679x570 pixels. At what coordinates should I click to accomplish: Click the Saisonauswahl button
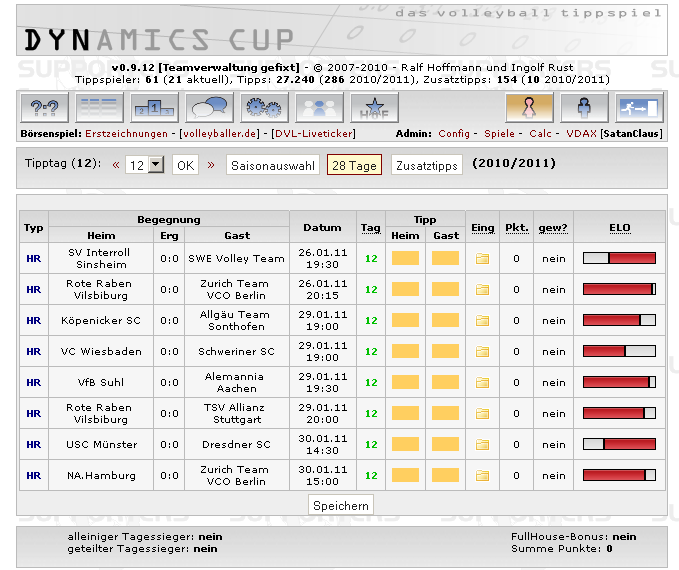273,165
